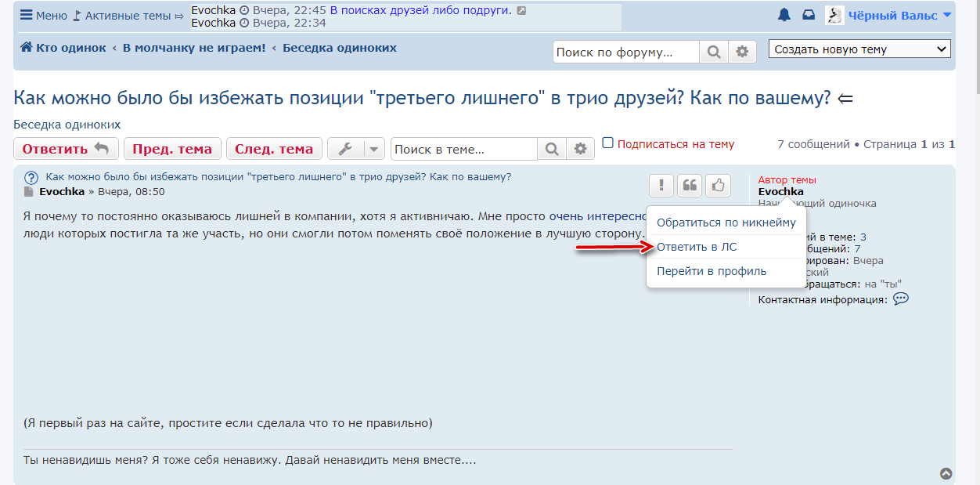980x485 pixels.
Task: Open post subject link in post header
Action: click(x=279, y=176)
